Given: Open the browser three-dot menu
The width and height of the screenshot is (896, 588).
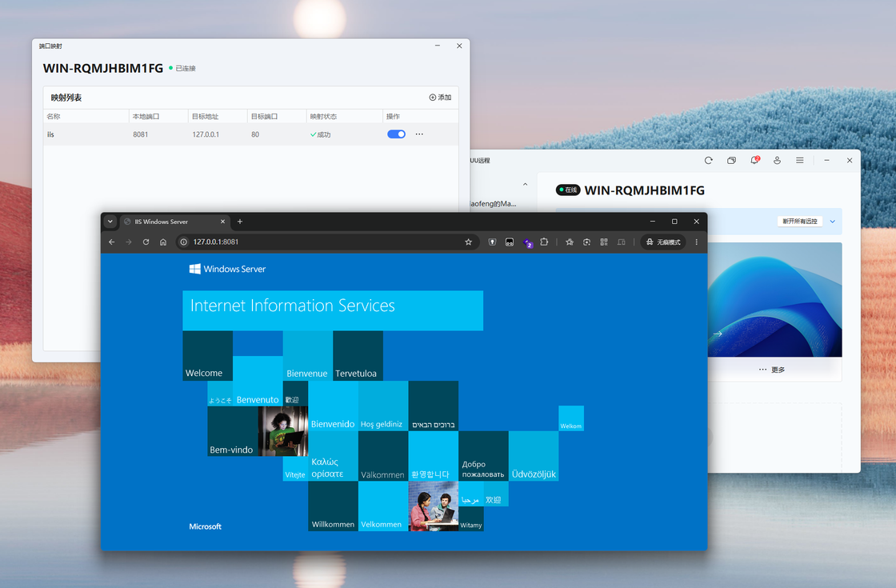Looking at the screenshot, I should (697, 242).
